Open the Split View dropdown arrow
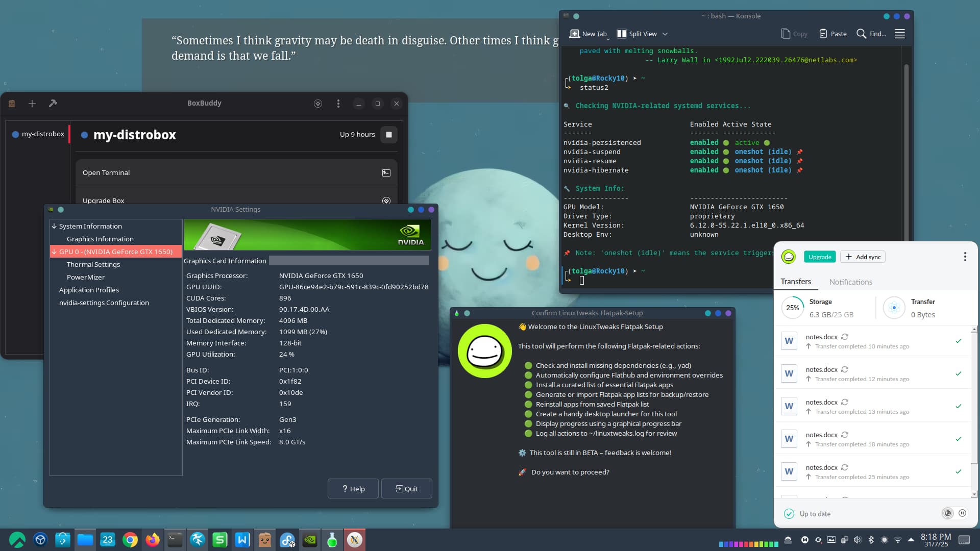This screenshot has height=551, width=980. (665, 34)
